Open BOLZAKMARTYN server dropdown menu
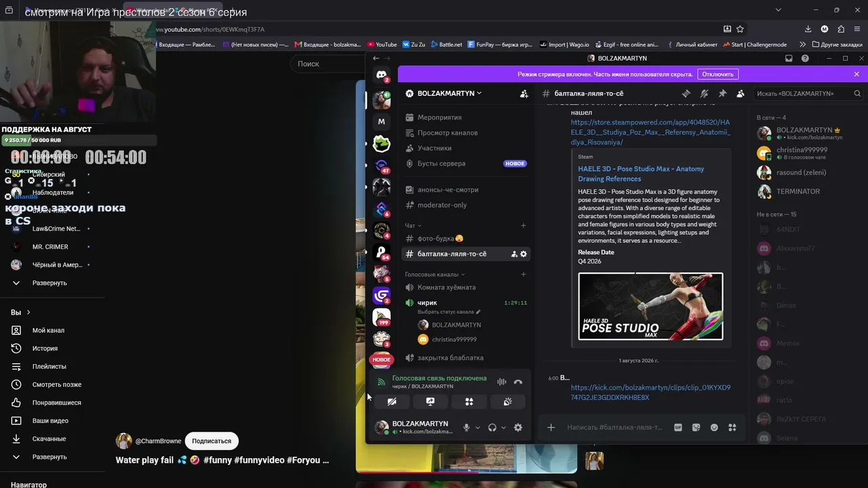 click(450, 94)
